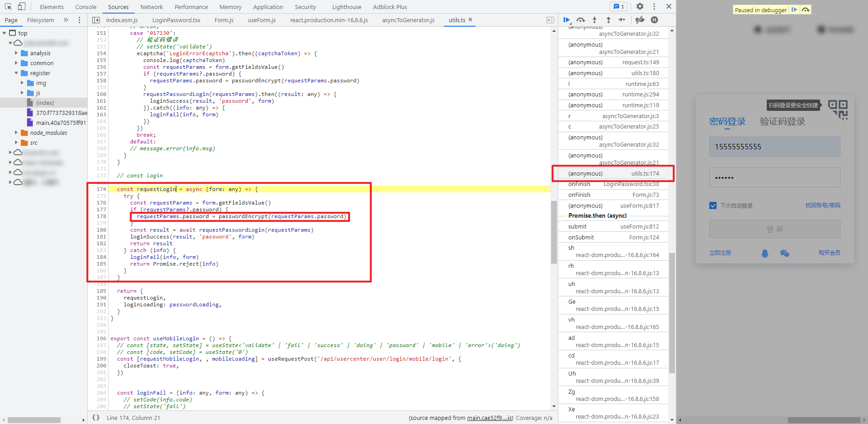Open the Application tab
This screenshot has width=868, height=424.
tap(268, 7)
